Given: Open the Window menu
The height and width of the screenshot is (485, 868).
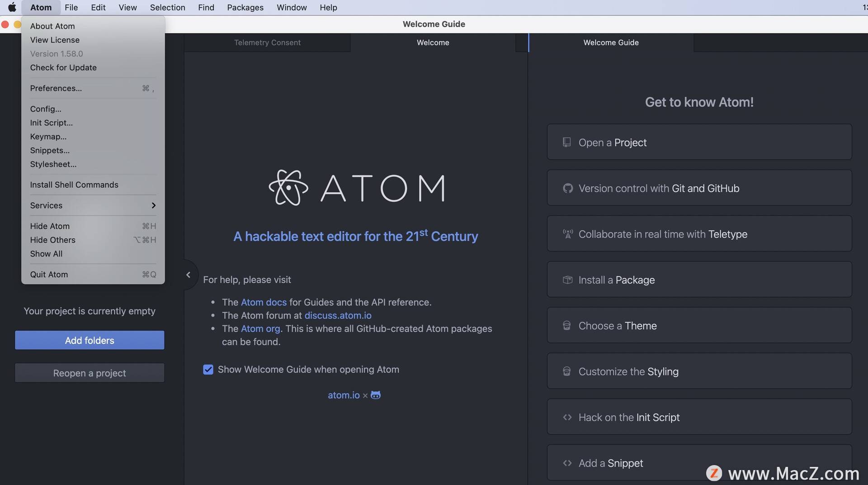Looking at the screenshot, I should pos(292,7).
